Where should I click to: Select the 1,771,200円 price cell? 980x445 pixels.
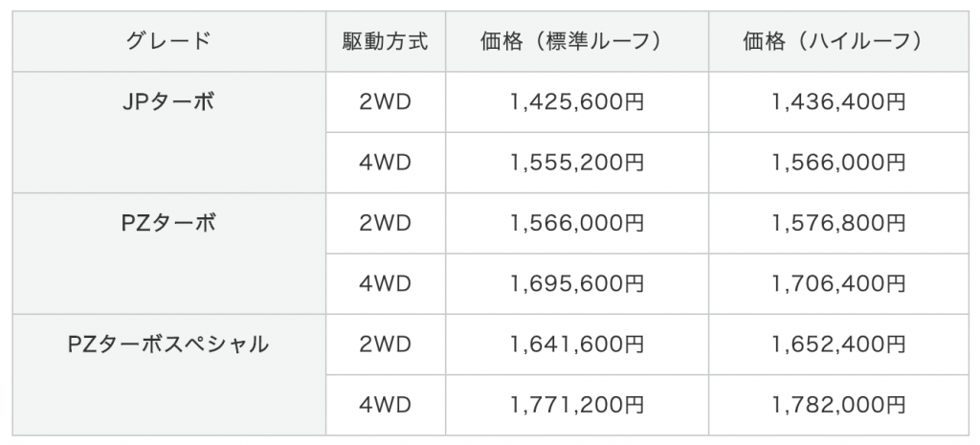(x=576, y=405)
